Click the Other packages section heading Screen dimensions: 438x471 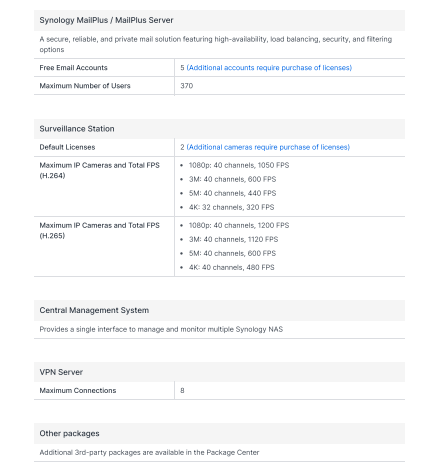point(69,433)
